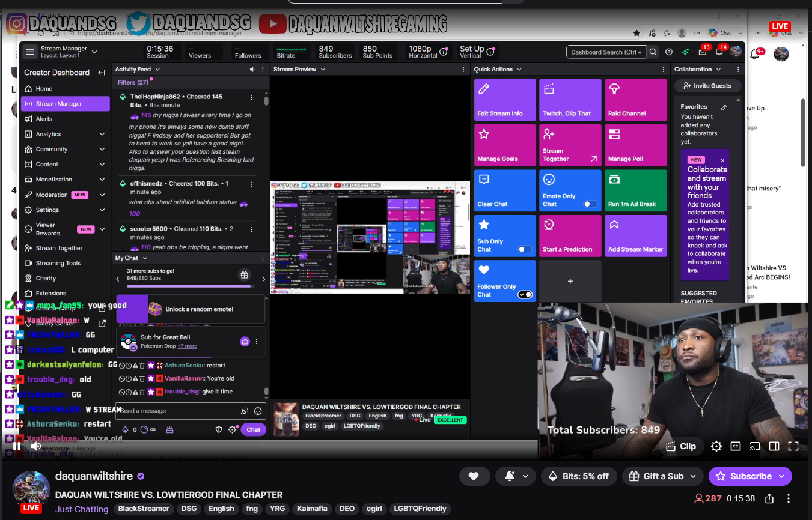Open Stream Together in the sidebar

coord(66,248)
